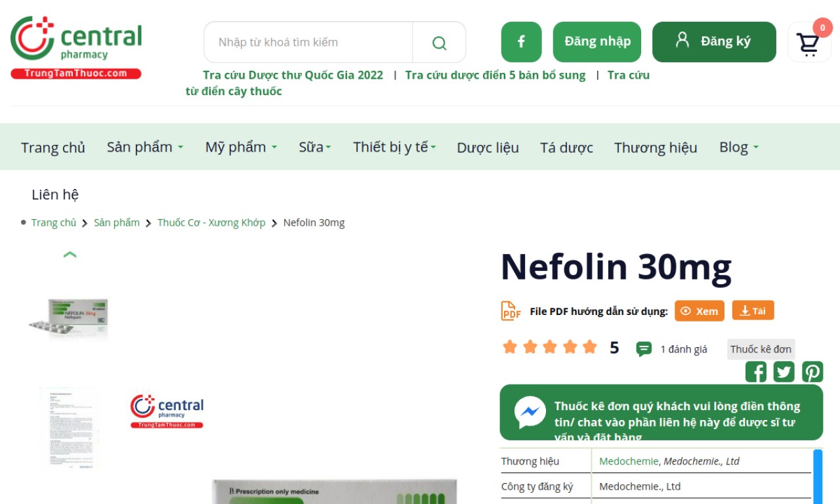Click the fifth rating star
Screen dimensions: 840x504
(x=590, y=346)
